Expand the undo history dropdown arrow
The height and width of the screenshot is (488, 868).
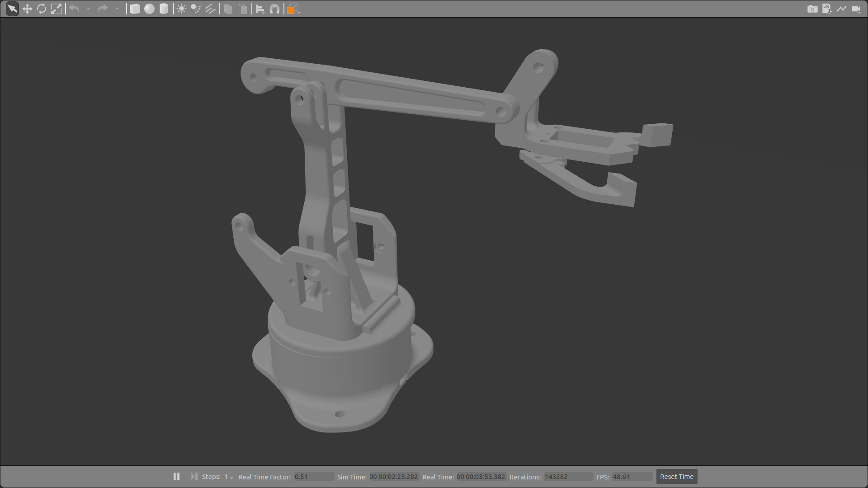(x=88, y=9)
